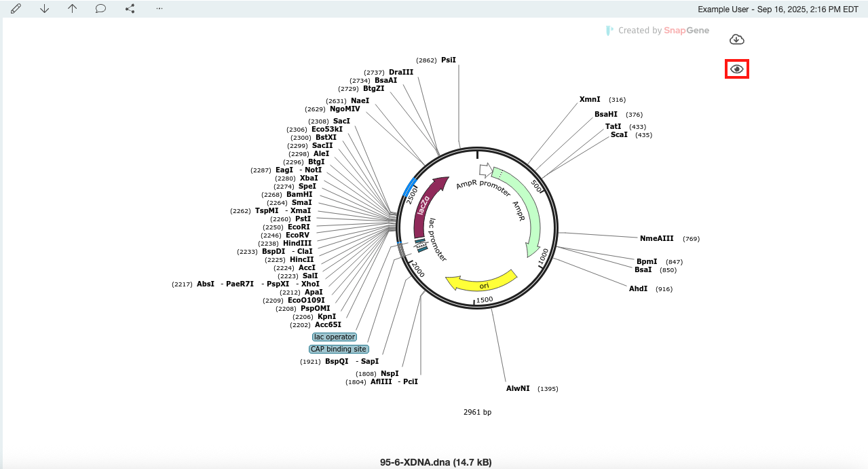Click the yellow ori feature arrow
This screenshot has width=868, height=469.
pyautogui.click(x=480, y=281)
